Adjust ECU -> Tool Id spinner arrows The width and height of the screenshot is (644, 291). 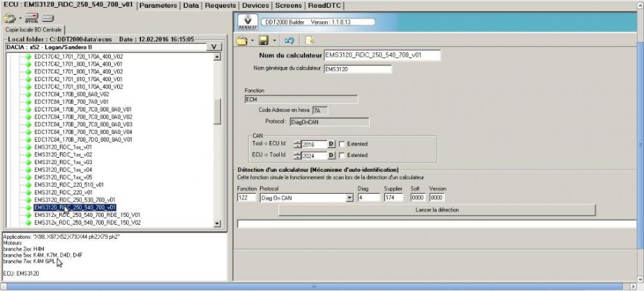point(298,156)
